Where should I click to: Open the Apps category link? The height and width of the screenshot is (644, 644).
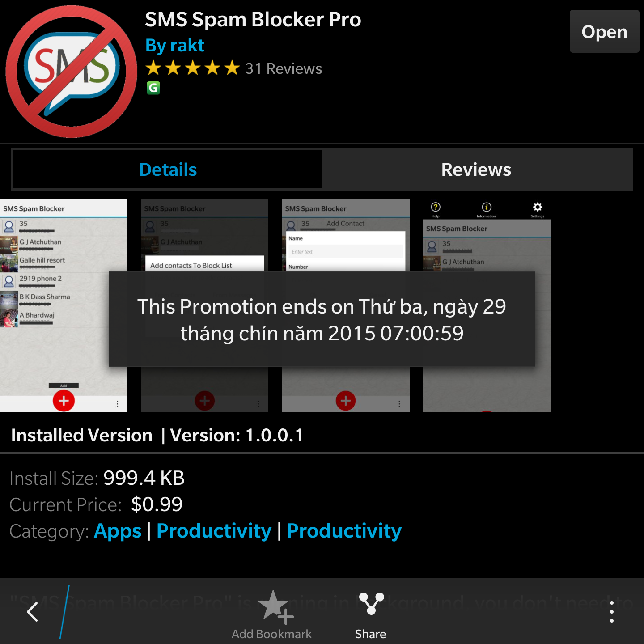[x=118, y=531]
